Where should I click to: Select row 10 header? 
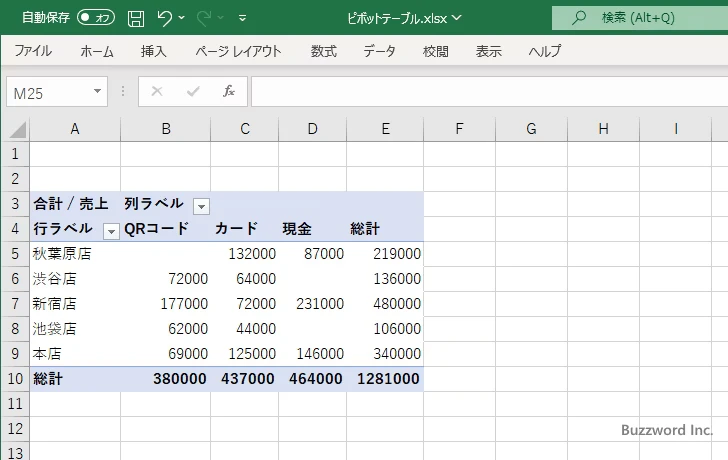[15, 379]
